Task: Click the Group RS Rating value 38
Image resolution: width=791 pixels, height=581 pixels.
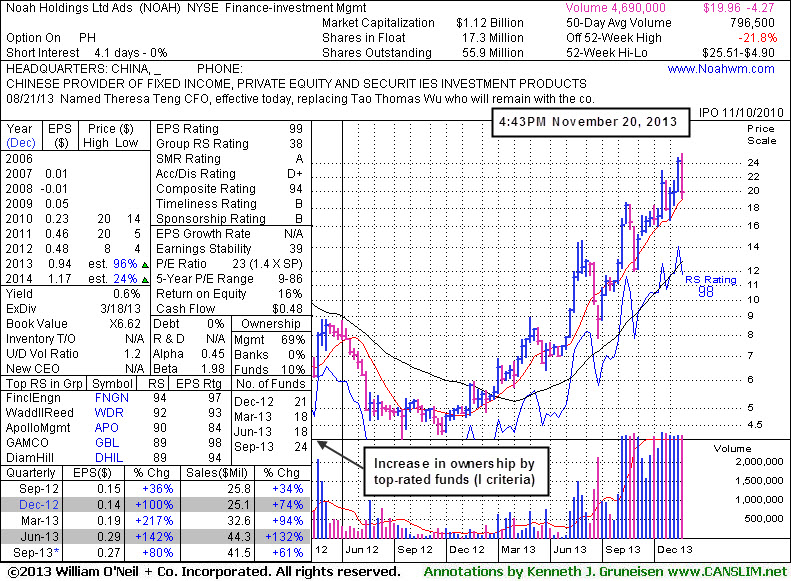Action: [x=296, y=144]
